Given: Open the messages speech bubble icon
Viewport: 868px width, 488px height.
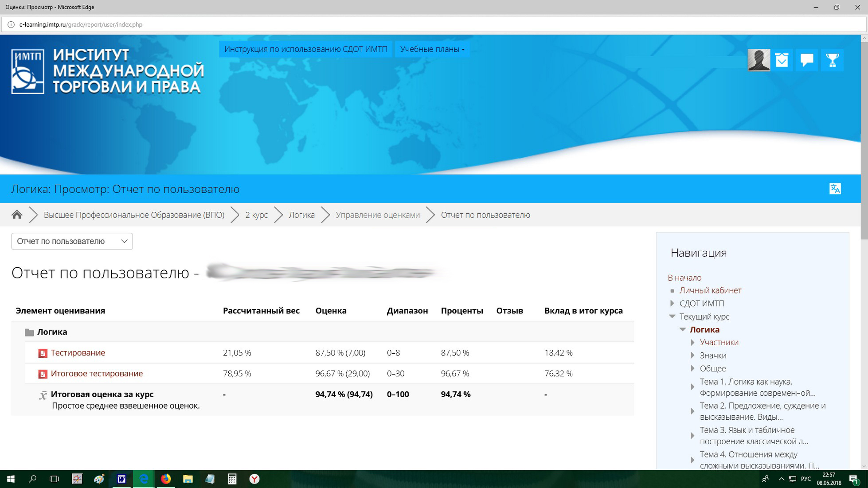Looking at the screenshot, I should (807, 60).
